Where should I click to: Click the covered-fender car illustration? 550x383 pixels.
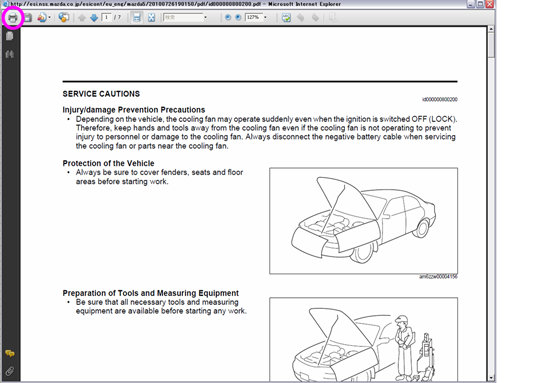tap(363, 221)
